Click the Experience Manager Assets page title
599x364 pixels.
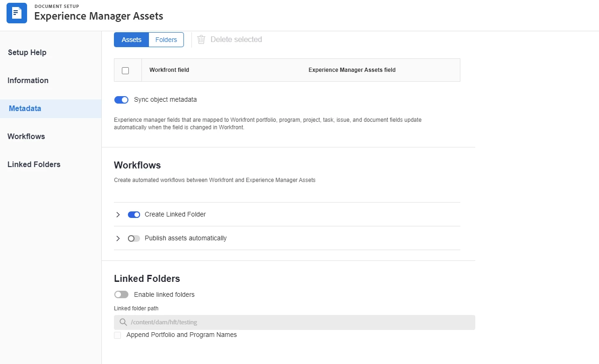click(x=99, y=16)
